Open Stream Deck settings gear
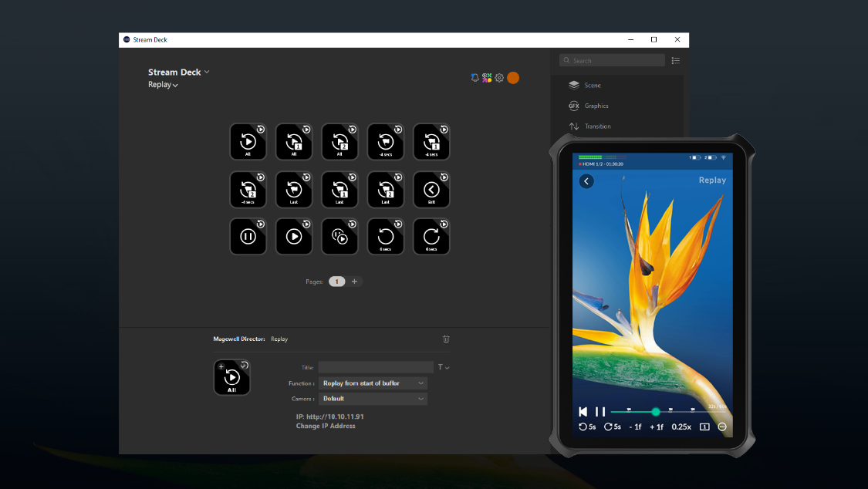This screenshot has width=868, height=489. coord(499,78)
